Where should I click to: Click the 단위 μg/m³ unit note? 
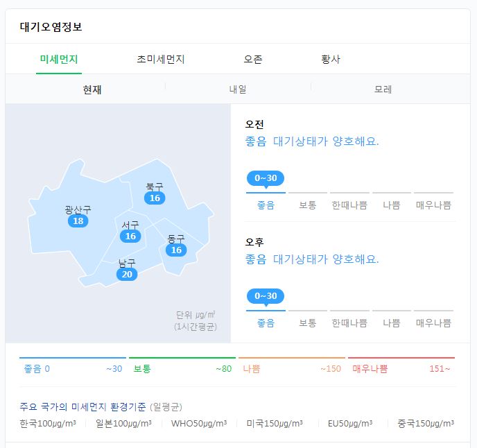tap(196, 315)
